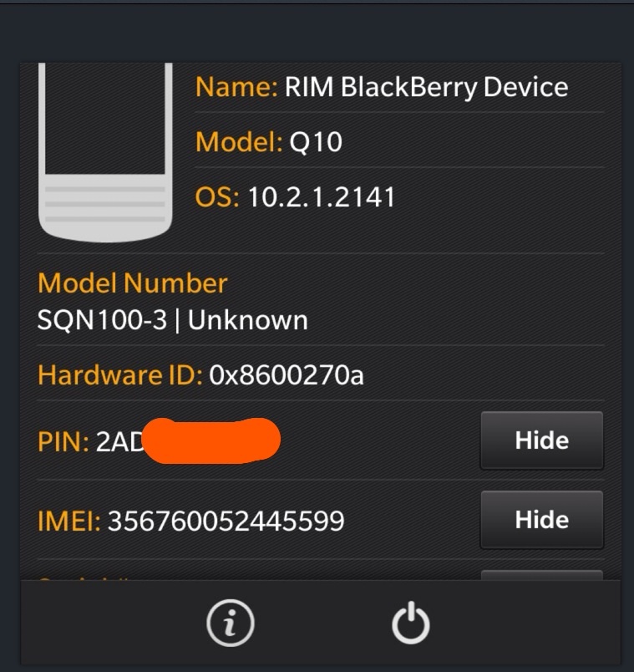Tap the Model label

pos(239,142)
